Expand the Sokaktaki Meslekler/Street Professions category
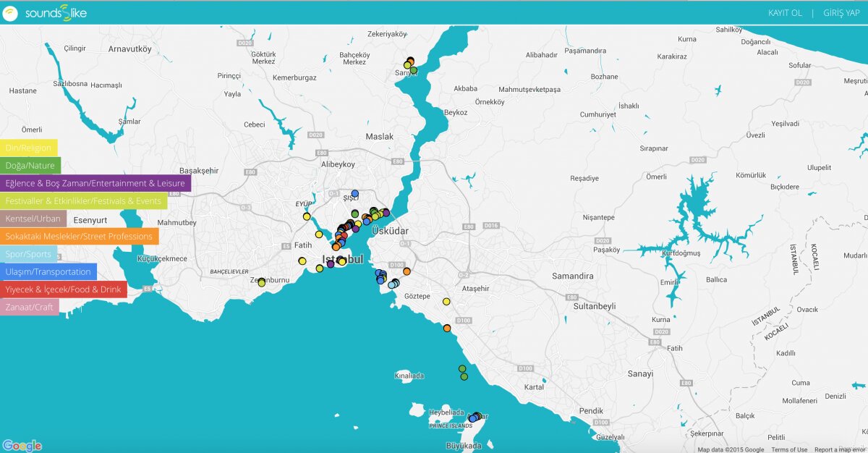The image size is (868, 453). coord(79,237)
